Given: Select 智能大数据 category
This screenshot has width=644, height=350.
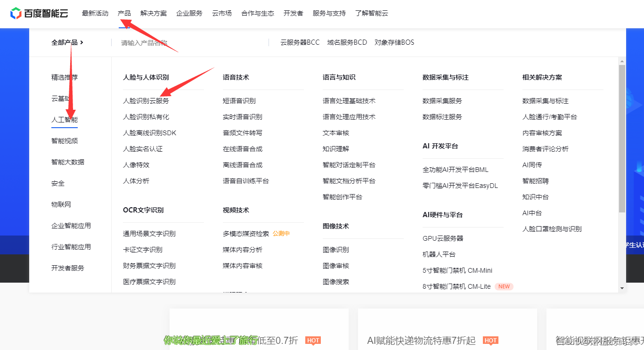Looking at the screenshot, I should click(68, 162).
